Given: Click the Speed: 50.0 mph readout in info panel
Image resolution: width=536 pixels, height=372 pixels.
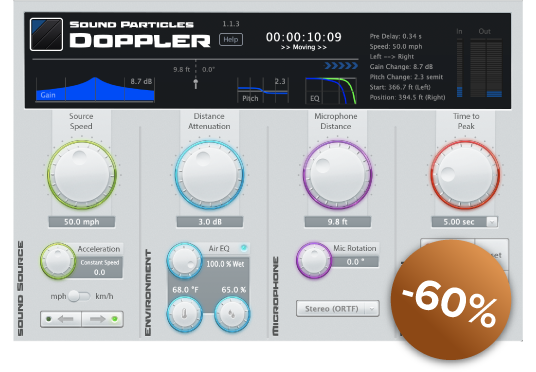Looking at the screenshot, I should click(x=396, y=46).
